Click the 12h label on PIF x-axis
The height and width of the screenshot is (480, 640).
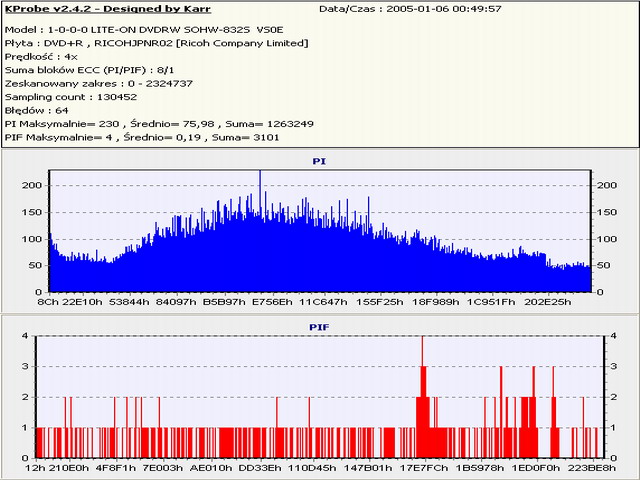tap(35, 468)
